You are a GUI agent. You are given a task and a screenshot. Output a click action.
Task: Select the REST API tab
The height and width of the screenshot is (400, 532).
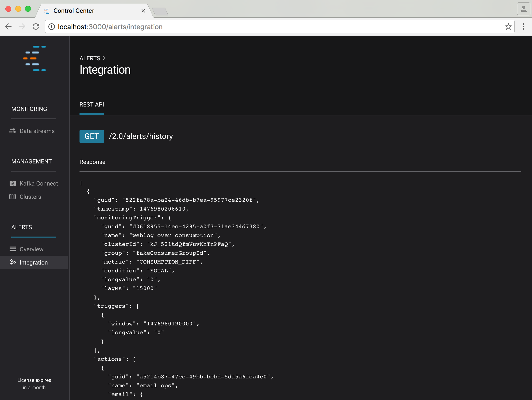[x=92, y=105]
